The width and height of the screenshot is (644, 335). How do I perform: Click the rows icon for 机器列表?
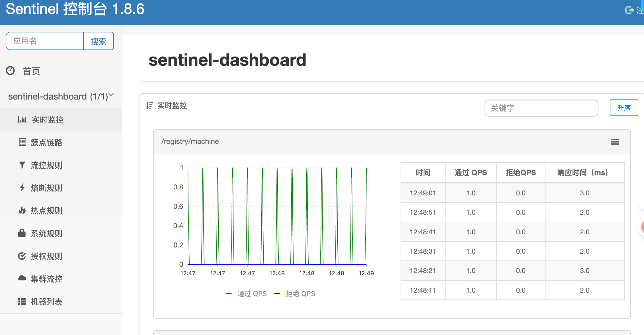tap(22, 301)
